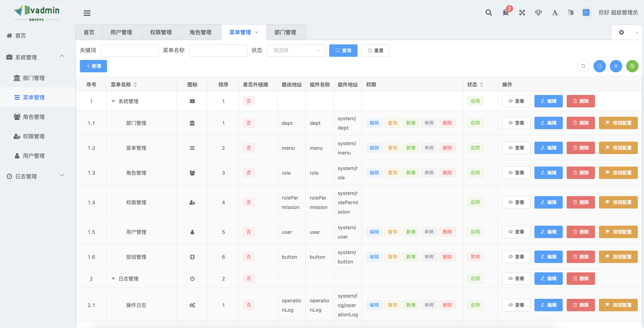
Task: Close the 菜单管理 tab with its X
Action: [257, 32]
